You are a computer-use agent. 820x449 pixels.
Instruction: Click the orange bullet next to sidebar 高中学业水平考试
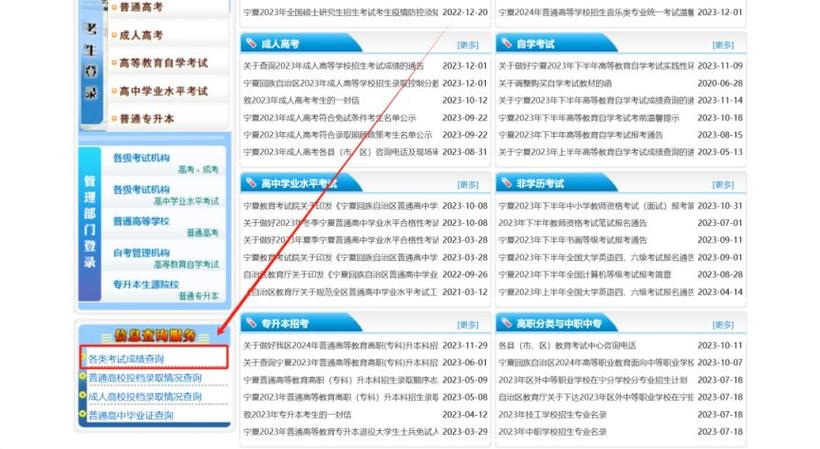tap(114, 91)
